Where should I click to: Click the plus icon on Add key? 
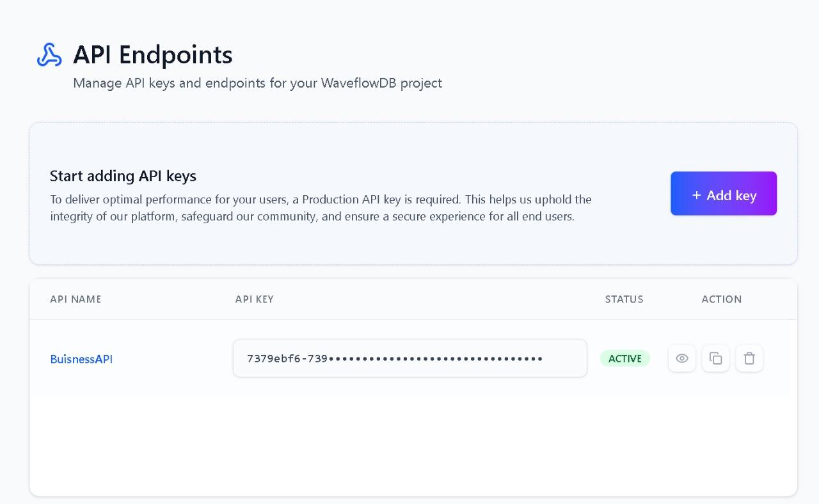coord(696,196)
